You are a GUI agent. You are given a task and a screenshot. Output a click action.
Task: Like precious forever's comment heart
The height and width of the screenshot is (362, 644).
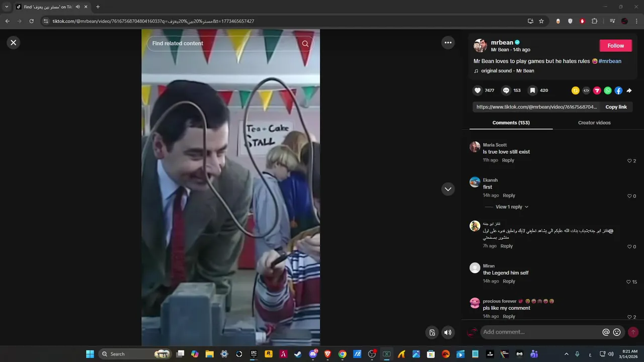pyautogui.click(x=629, y=317)
